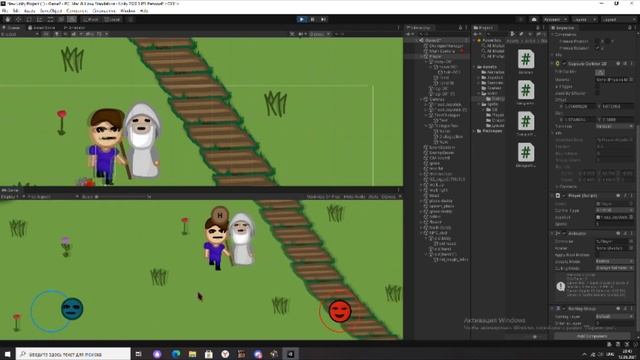
Task: Switch to the Asset Store tab
Action: (x=42, y=28)
